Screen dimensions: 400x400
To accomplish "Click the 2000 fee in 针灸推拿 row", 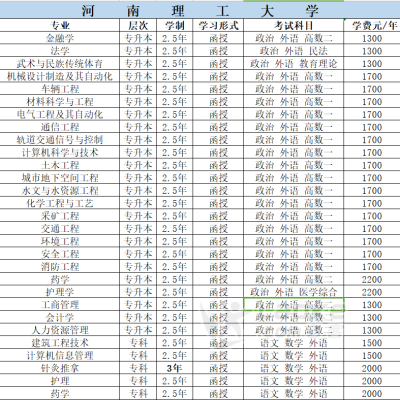I will (372, 368).
